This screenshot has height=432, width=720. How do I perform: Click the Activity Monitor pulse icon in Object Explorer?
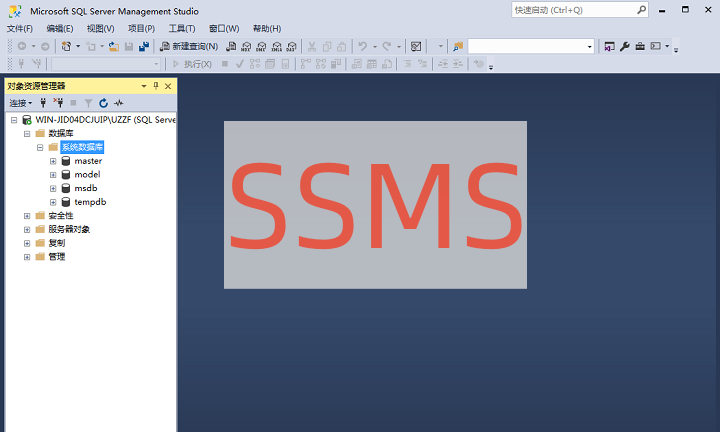118,103
